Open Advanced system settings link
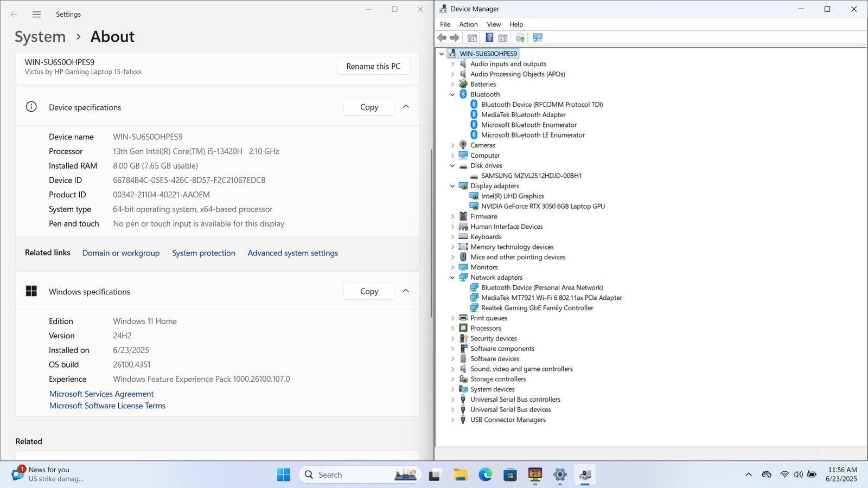868x488 pixels. (x=292, y=253)
